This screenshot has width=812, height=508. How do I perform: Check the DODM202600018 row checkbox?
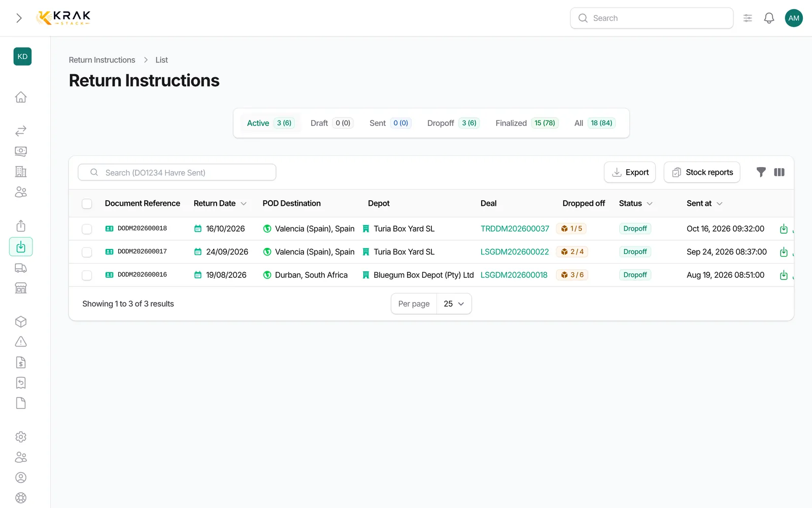coord(87,229)
